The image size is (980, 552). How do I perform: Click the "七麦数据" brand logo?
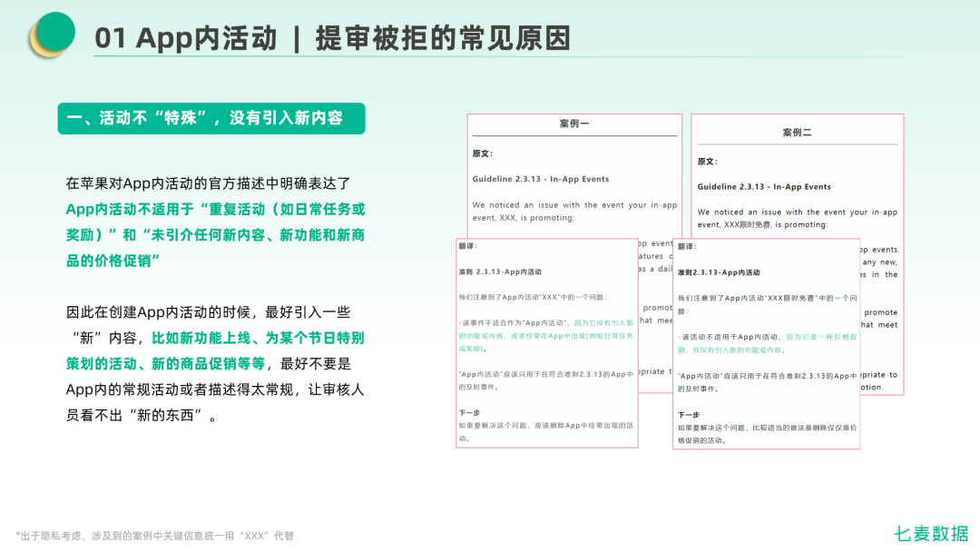(x=931, y=533)
